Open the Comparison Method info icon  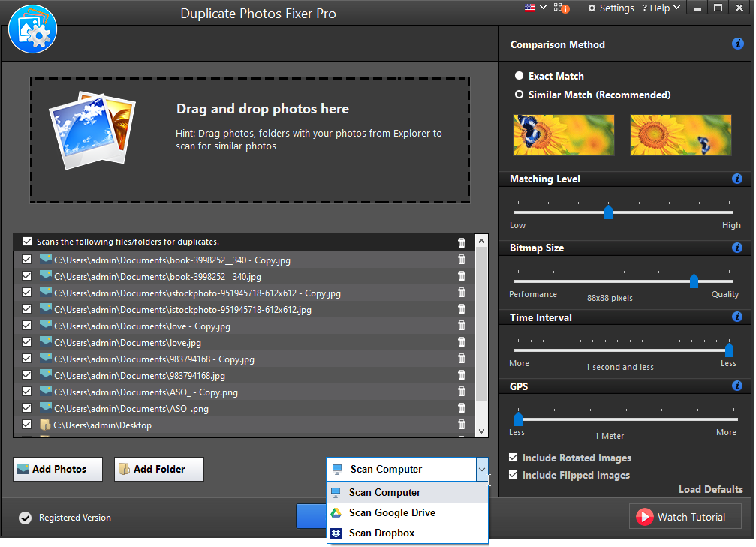tap(736, 44)
